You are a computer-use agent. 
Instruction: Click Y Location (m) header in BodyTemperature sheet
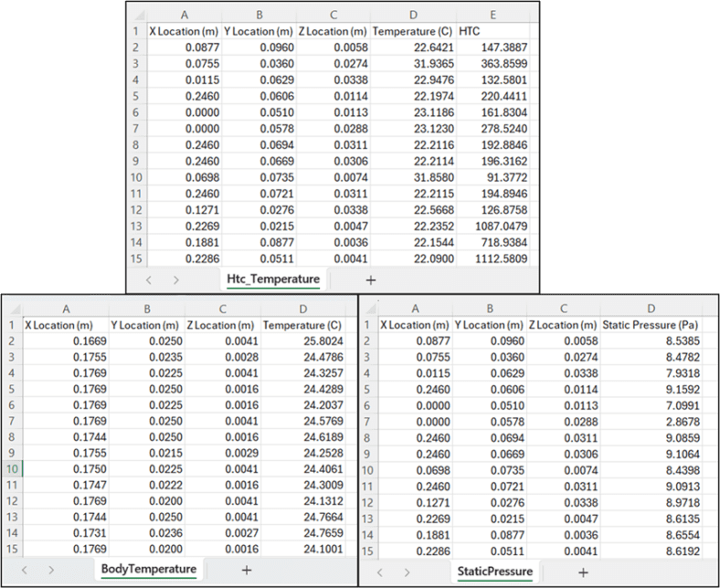pos(146,325)
